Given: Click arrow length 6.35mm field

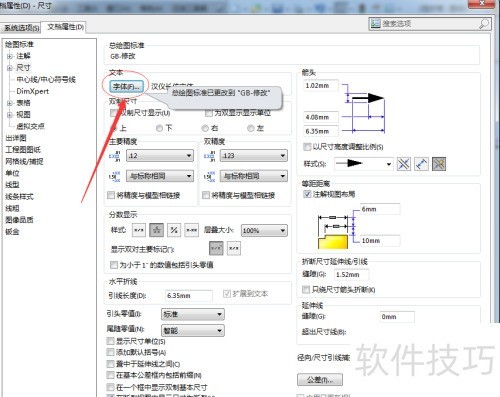Looking at the screenshot, I should (x=321, y=131).
